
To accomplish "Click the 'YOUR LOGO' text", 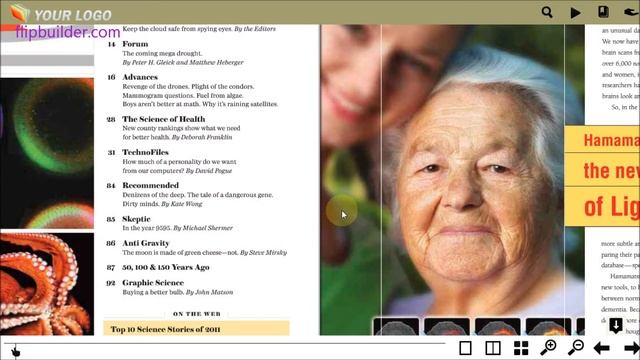I will click(73, 16).
